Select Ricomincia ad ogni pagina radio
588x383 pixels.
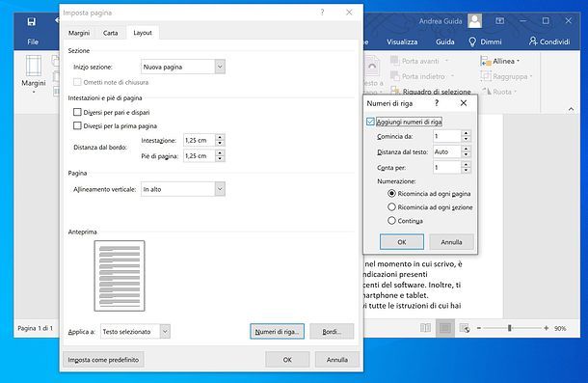[x=391, y=193]
